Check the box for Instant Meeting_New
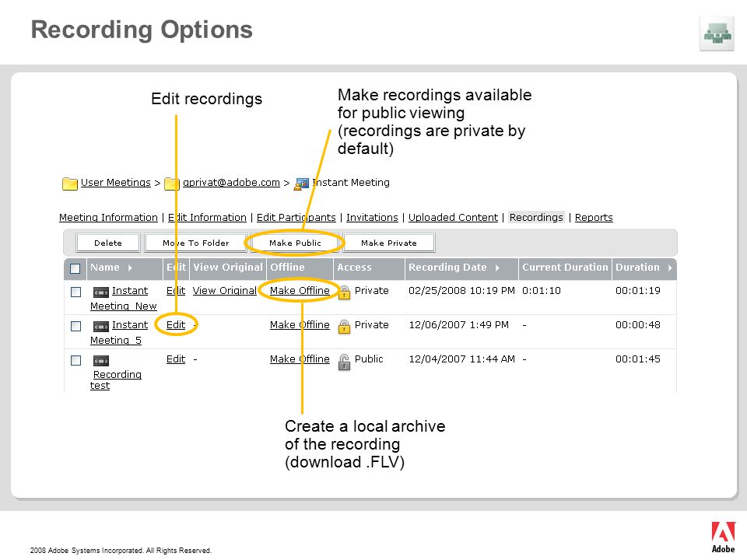Viewport: 747px width, 560px height. [75, 292]
